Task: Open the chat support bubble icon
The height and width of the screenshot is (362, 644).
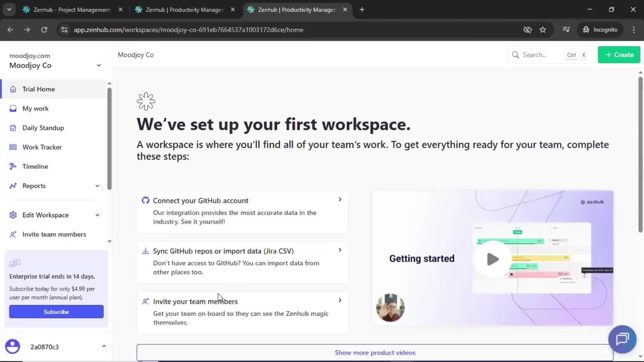Action: click(622, 339)
